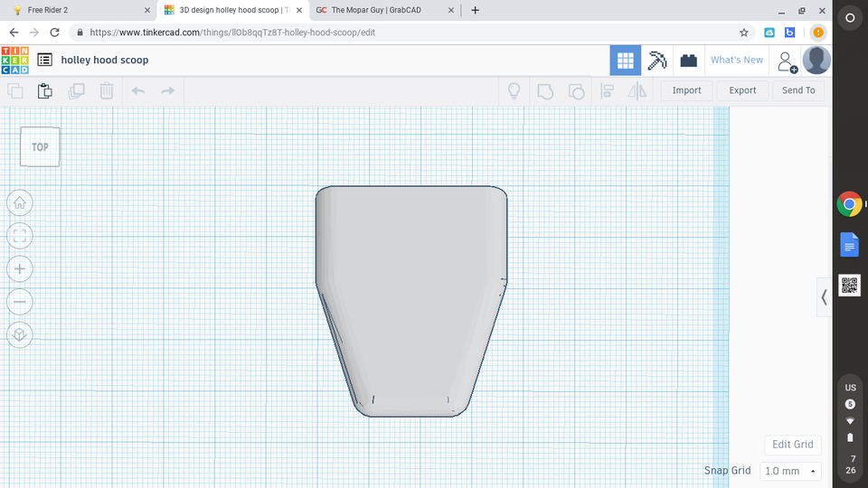Toggle the Show All lightbulb
The height and width of the screenshot is (488, 868).
click(x=514, y=90)
